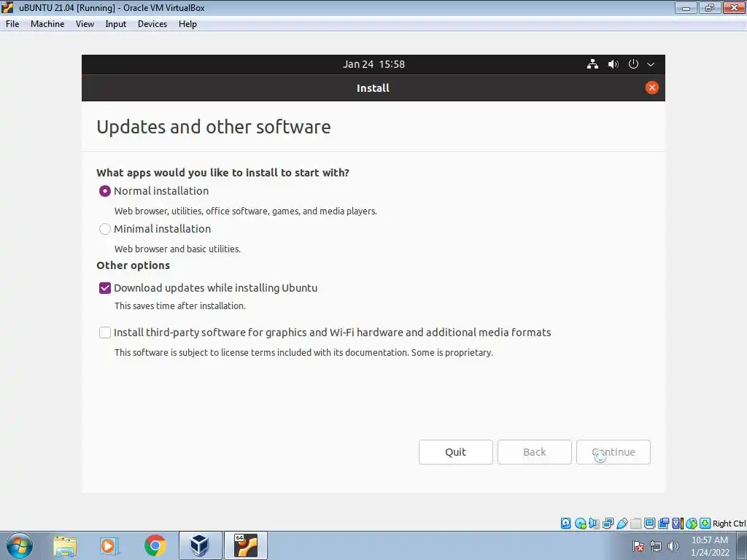This screenshot has height=560, width=747.
Task: Click the CPU virtualization V indicator
Action: (678, 524)
